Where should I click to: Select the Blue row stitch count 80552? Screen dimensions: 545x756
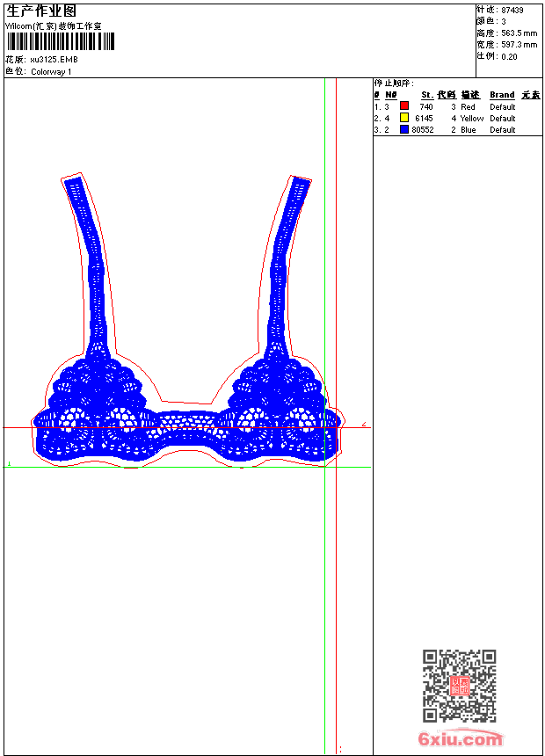(422, 129)
